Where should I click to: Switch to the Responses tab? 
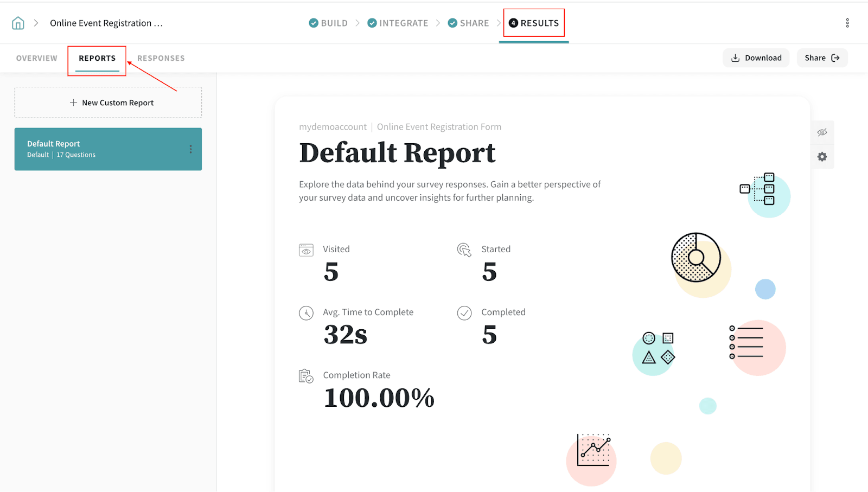[161, 58]
